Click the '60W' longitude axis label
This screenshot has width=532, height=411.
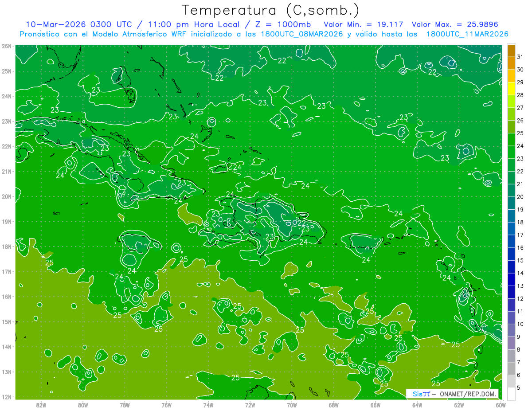click(x=501, y=404)
